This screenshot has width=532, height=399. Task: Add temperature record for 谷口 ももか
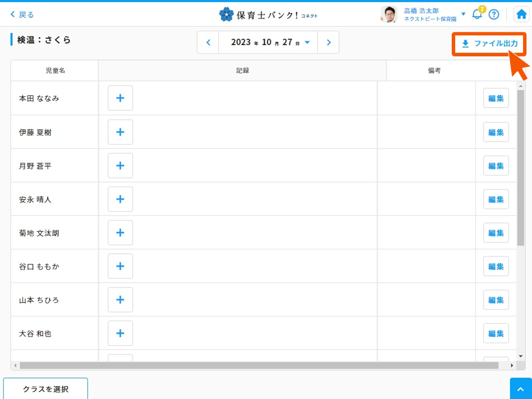(120, 266)
